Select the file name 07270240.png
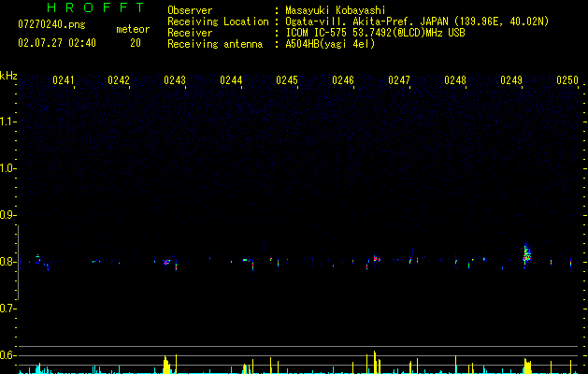The height and width of the screenshot is (374, 588). coord(51,24)
